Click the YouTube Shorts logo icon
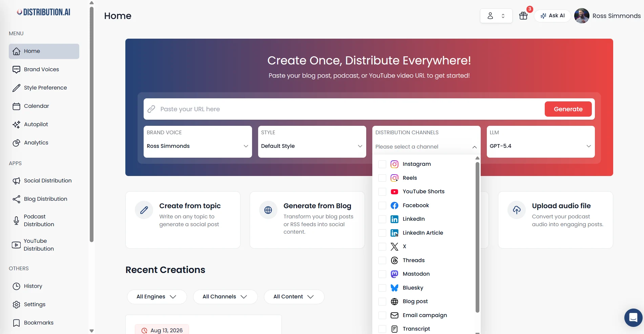 pyautogui.click(x=394, y=192)
